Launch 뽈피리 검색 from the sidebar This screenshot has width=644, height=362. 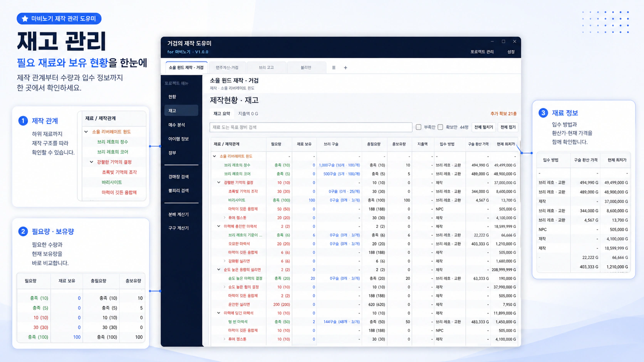click(x=181, y=191)
